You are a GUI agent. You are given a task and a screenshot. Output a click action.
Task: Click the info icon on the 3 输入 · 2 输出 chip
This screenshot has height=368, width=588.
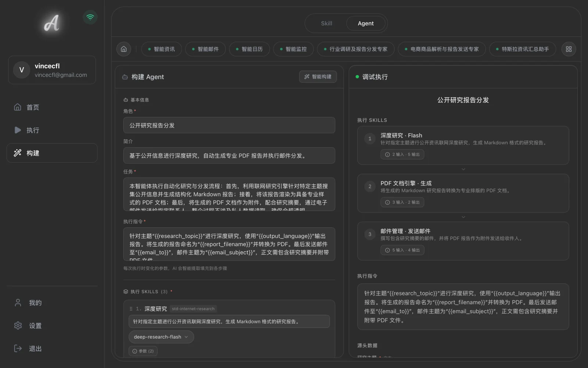click(387, 202)
